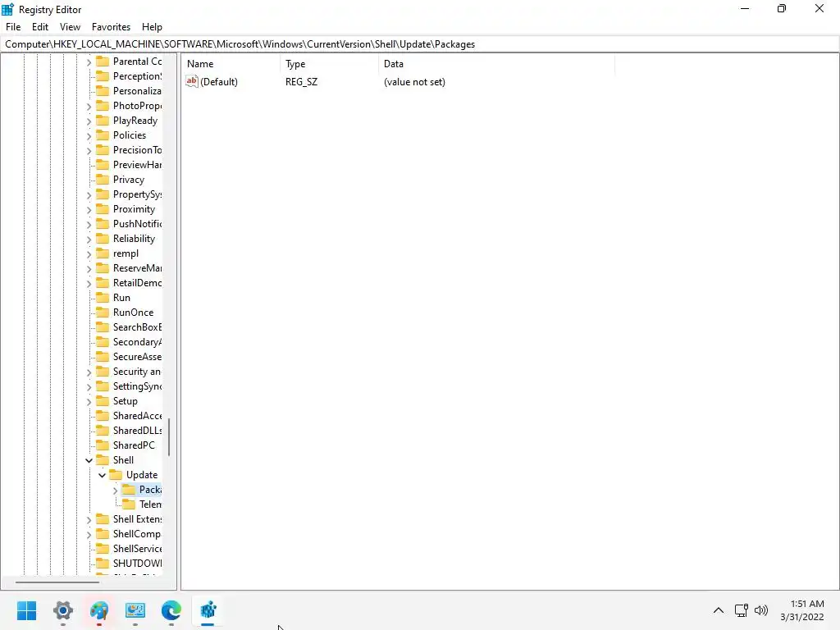Image resolution: width=840 pixels, height=630 pixels.
Task: Open Microsoft Edge from the taskbar
Action: click(x=171, y=610)
